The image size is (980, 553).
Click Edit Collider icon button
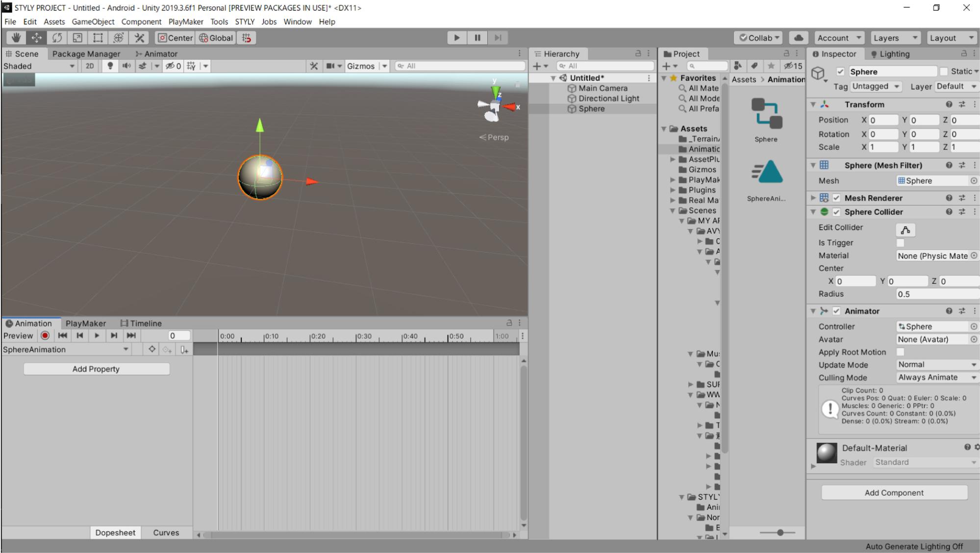(x=905, y=230)
